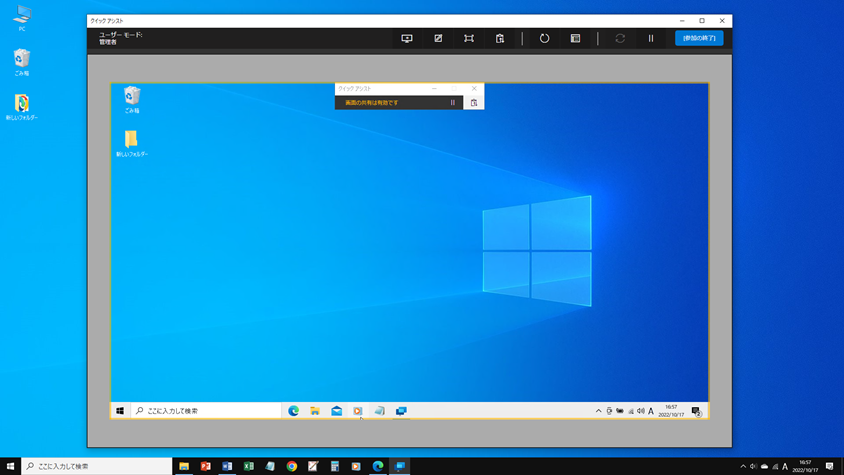Click the remote network tray icon
Screen dimensions: 844x475
click(x=630, y=411)
